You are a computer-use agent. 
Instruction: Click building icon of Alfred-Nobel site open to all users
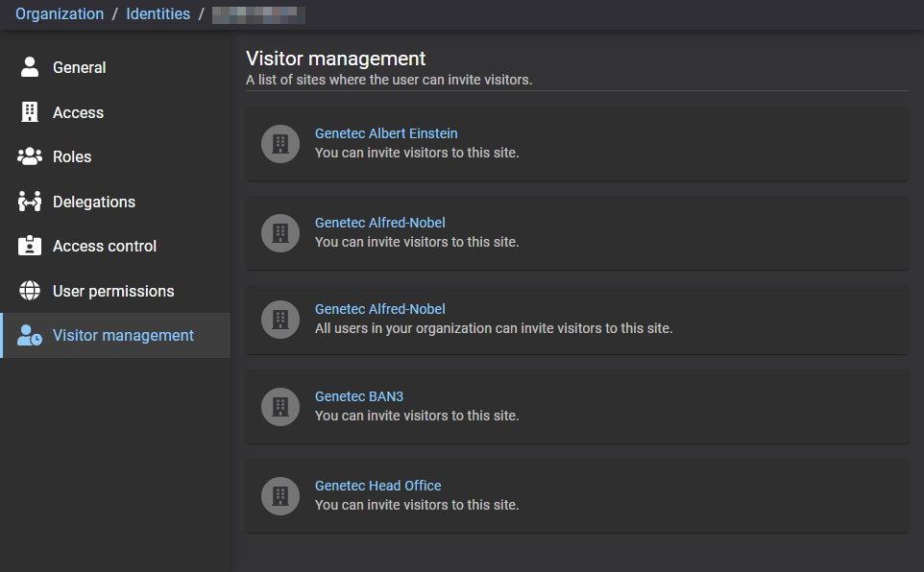280,320
